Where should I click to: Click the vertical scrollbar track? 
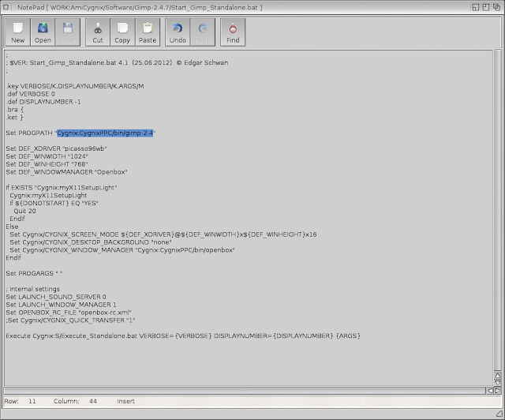click(x=498, y=210)
